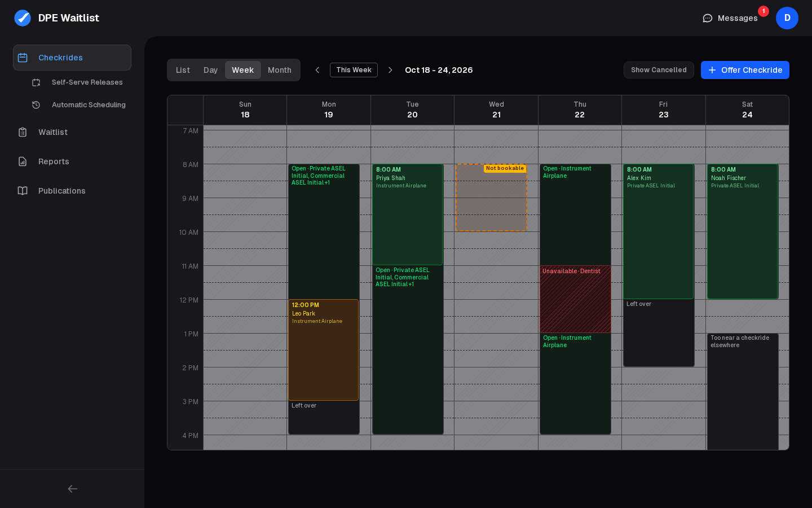Click the Sun 18 day header
Viewport: 812px width, 508px height.
pyautogui.click(x=245, y=110)
